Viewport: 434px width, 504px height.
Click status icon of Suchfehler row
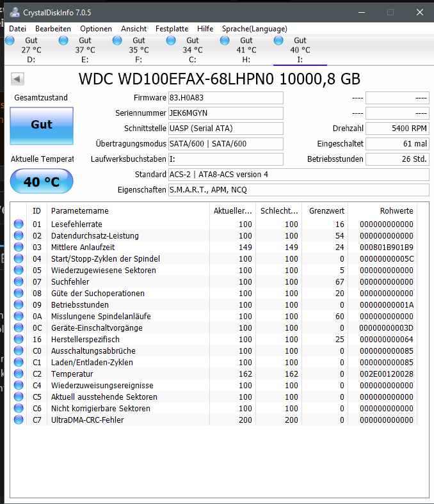(x=19, y=281)
